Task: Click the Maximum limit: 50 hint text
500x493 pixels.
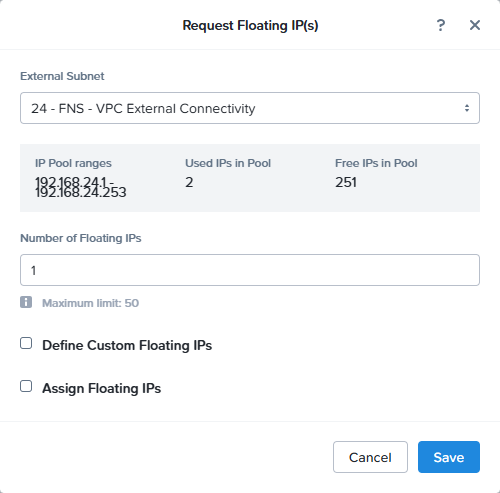Action: point(90,303)
